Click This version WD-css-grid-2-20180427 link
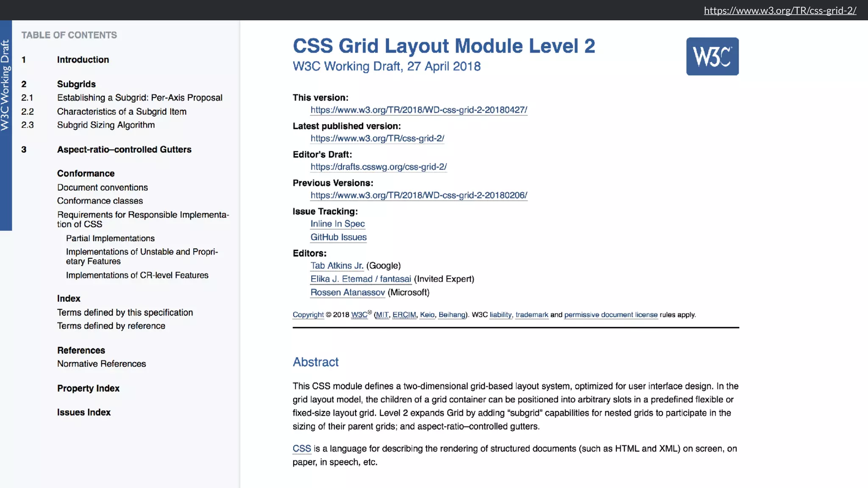Image resolution: width=868 pixels, height=488 pixels. pyautogui.click(x=418, y=110)
